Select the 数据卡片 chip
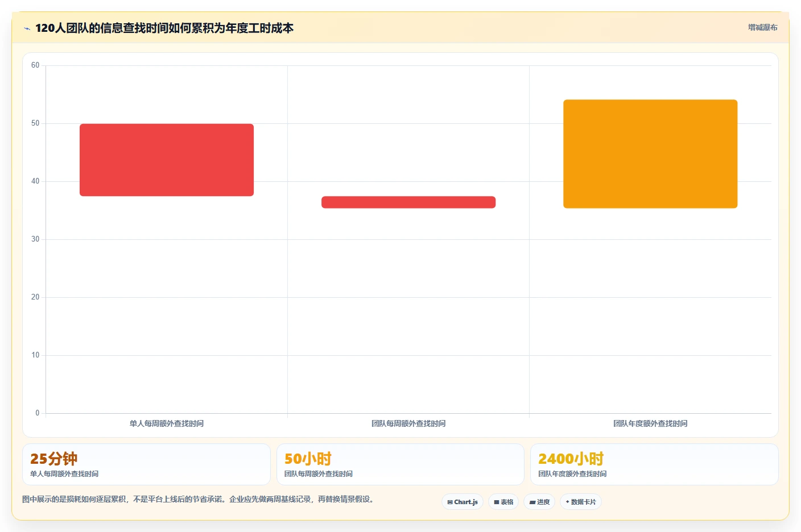The width and height of the screenshot is (801, 532). 581,502
